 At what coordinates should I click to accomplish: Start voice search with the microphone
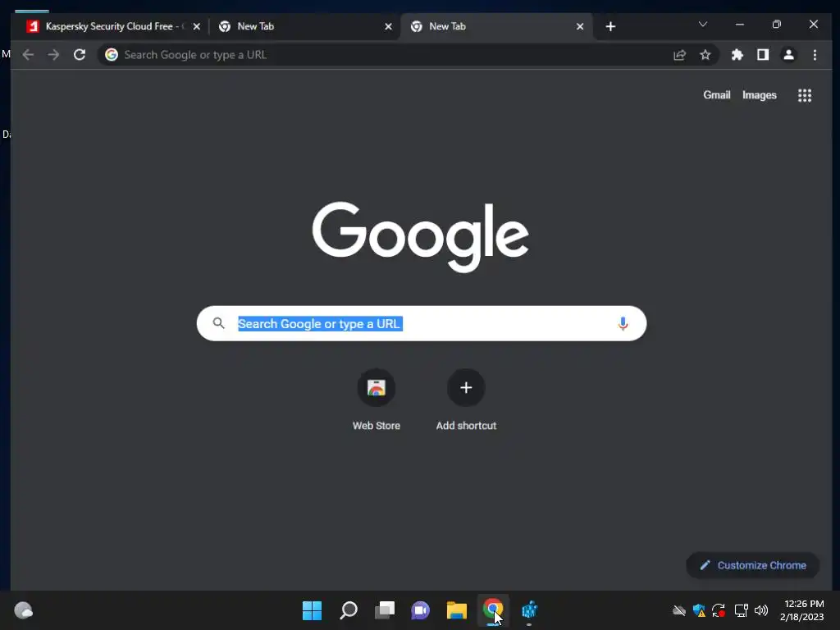click(623, 323)
